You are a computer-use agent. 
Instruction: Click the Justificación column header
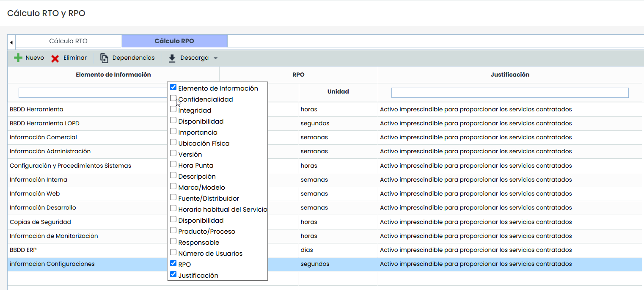[x=510, y=75]
